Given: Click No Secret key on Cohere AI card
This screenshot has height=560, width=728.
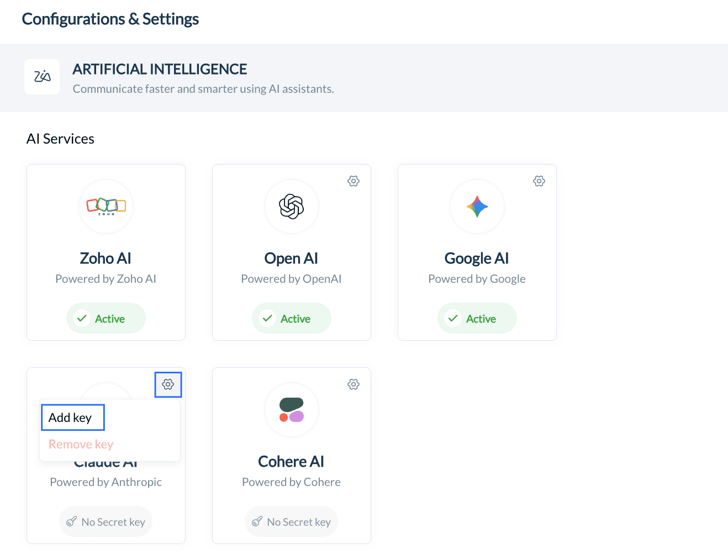Looking at the screenshot, I should tap(292, 521).
